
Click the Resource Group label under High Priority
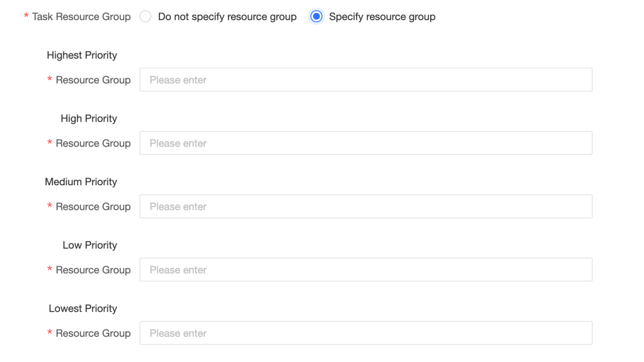(x=93, y=143)
